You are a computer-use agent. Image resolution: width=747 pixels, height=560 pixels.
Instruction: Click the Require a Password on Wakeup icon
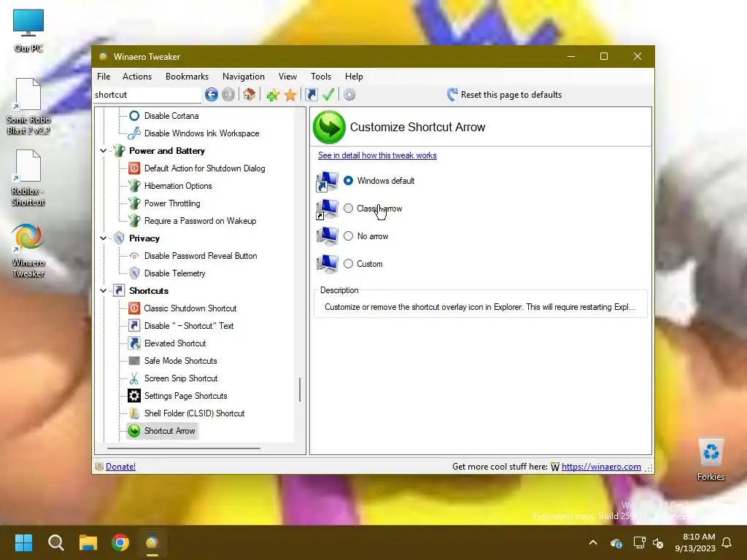coord(134,221)
